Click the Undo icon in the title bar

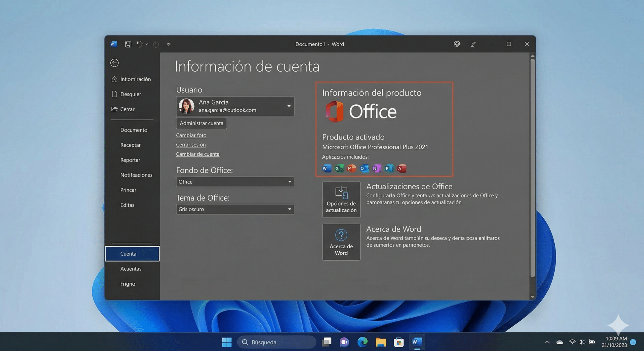tap(140, 44)
